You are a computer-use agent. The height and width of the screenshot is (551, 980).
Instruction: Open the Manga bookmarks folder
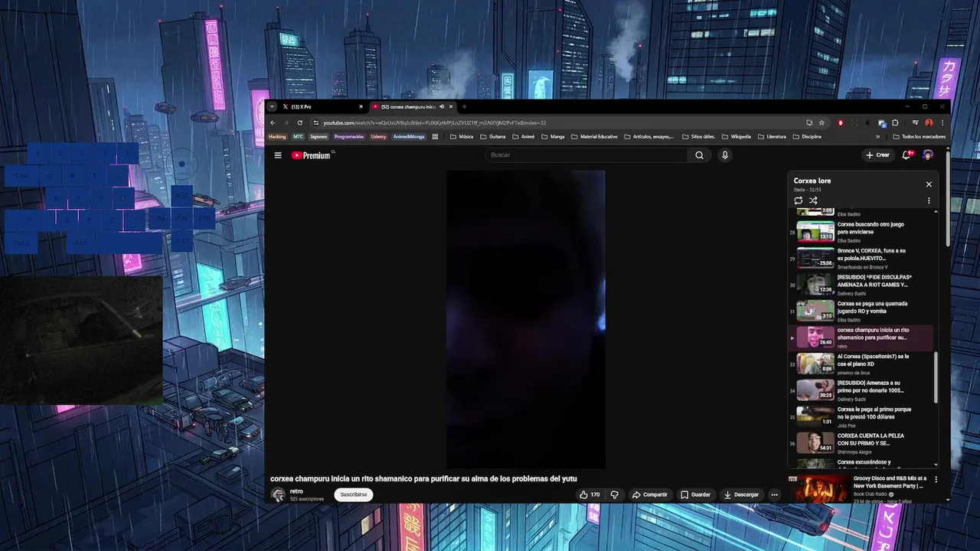553,137
